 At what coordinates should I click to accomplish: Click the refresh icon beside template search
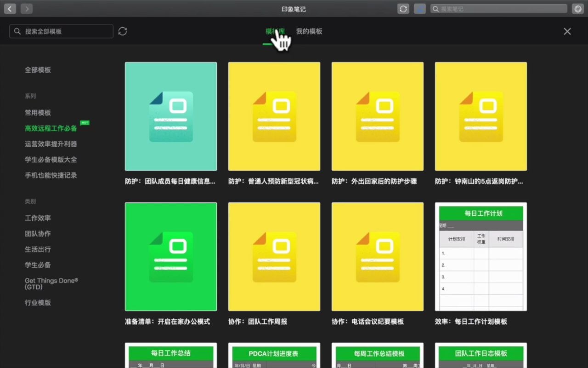[122, 31]
